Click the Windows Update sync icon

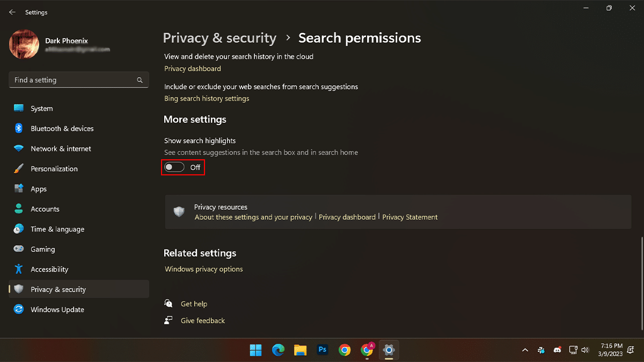19,309
